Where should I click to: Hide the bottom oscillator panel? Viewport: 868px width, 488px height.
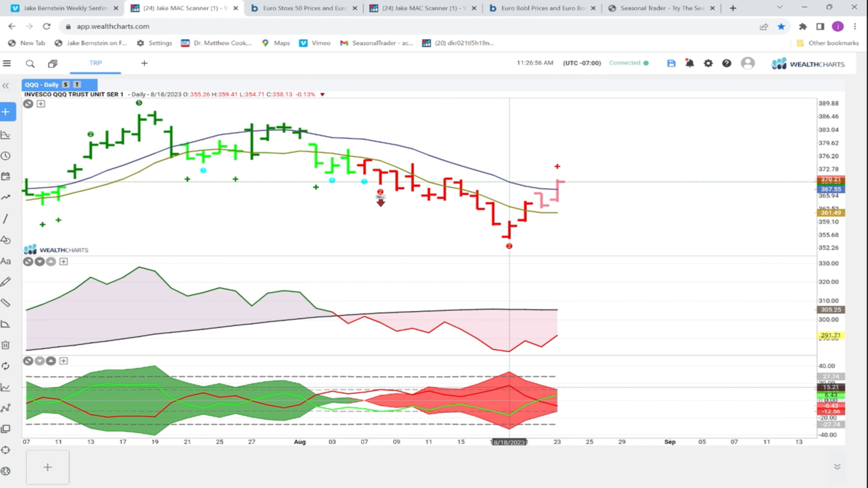coord(28,361)
